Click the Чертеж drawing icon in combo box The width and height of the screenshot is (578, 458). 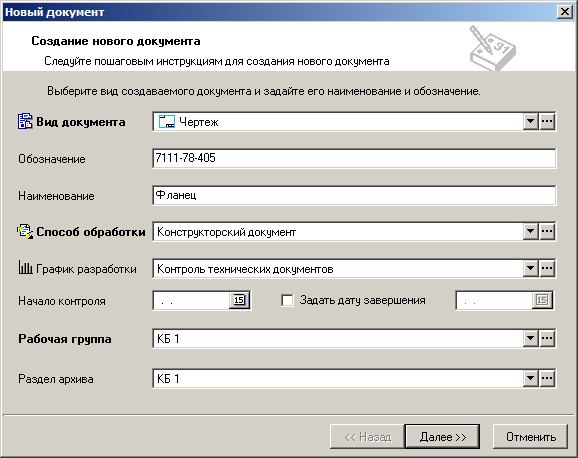[166, 121]
